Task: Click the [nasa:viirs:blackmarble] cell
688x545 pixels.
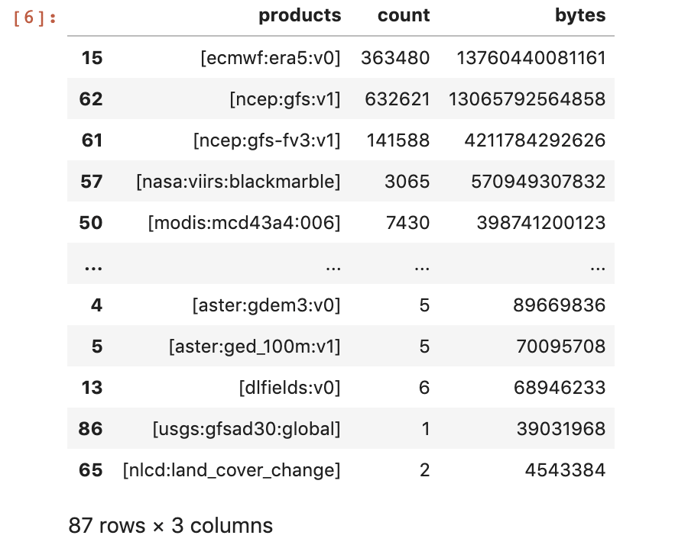Action: coord(238,182)
